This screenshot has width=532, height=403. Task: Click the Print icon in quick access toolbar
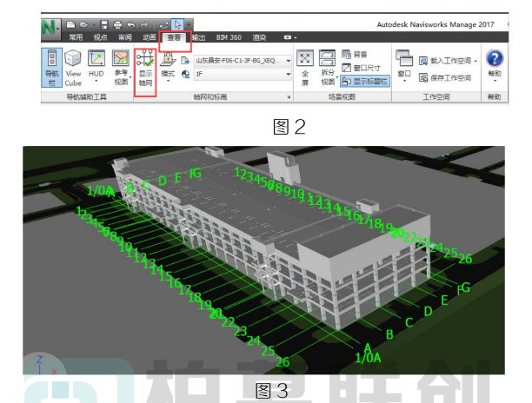[117, 24]
